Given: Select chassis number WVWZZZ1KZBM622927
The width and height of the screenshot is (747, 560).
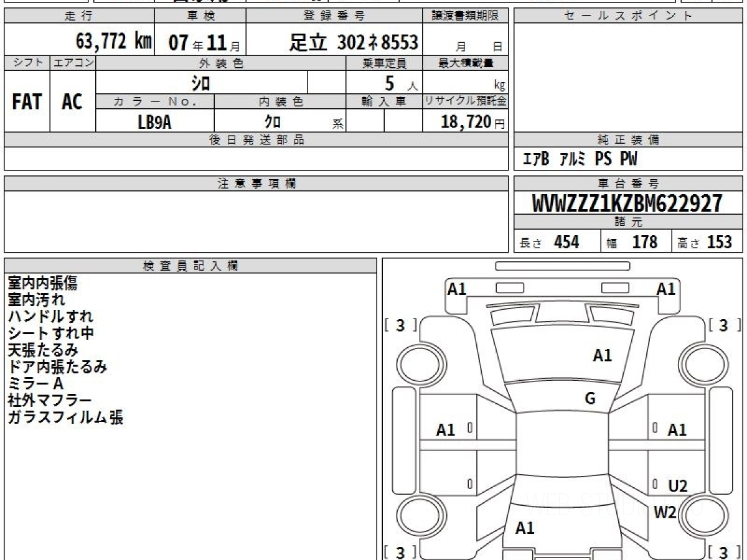Looking at the screenshot, I should pos(627,203).
